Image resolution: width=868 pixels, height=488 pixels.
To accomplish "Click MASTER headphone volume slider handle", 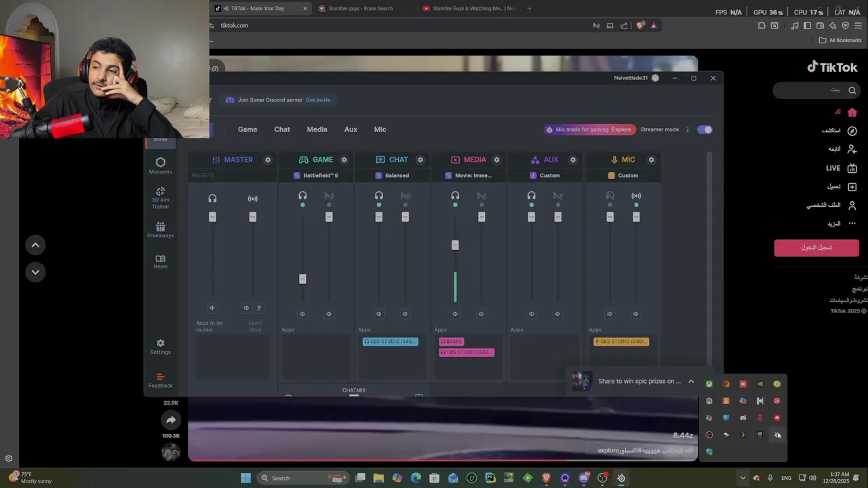I will pos(212,217).
